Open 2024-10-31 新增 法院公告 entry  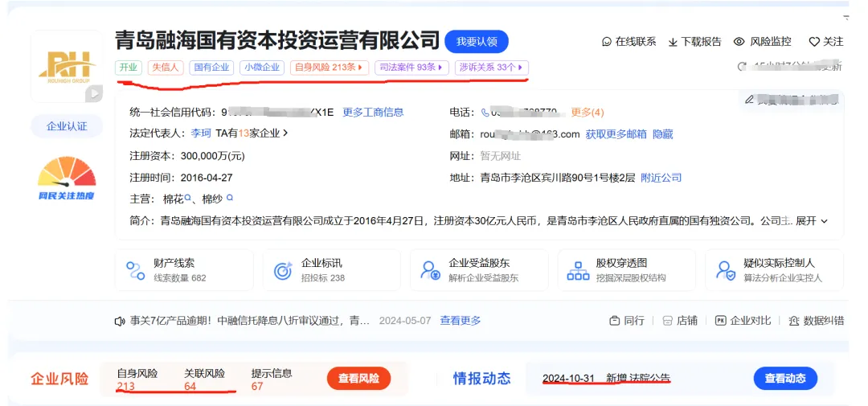(607, 379)
